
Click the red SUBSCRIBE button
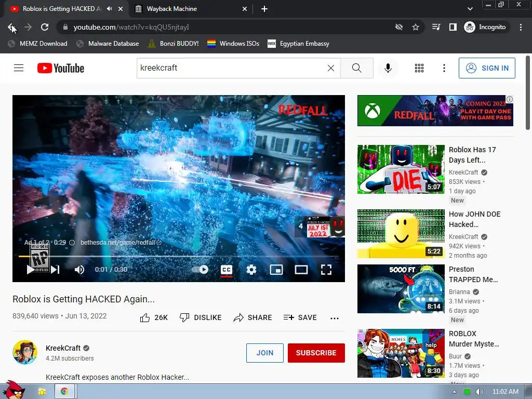(x=316, y=353)
